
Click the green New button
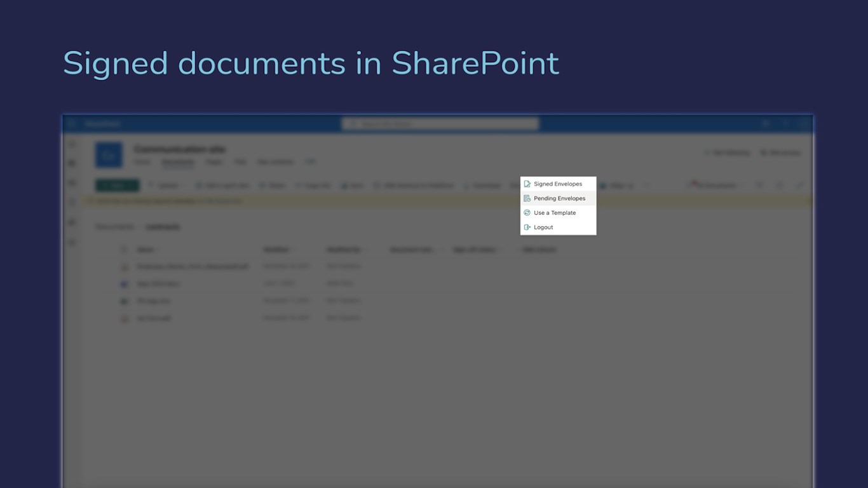pyautogui.click(x=117, y=186)
